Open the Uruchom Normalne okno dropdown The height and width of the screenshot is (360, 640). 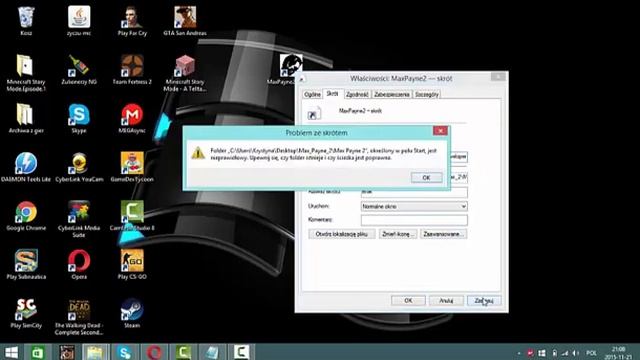coord(414,207)
